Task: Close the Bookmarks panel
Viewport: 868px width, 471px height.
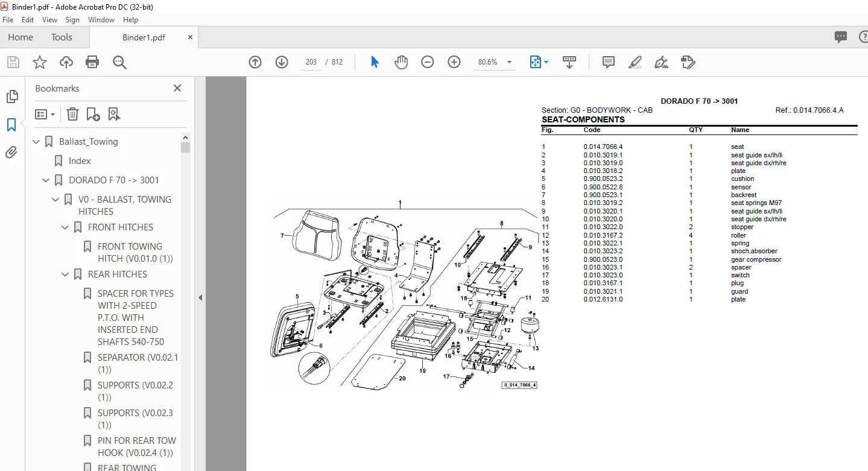Action: 177,88
